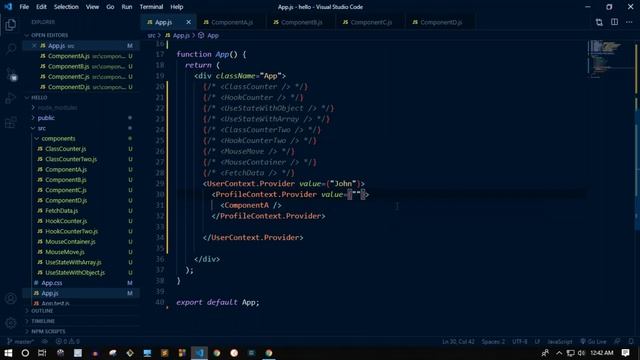Open App.css in the file tree
This screenshot has height=360, width=640.
(x=51, y=282)
